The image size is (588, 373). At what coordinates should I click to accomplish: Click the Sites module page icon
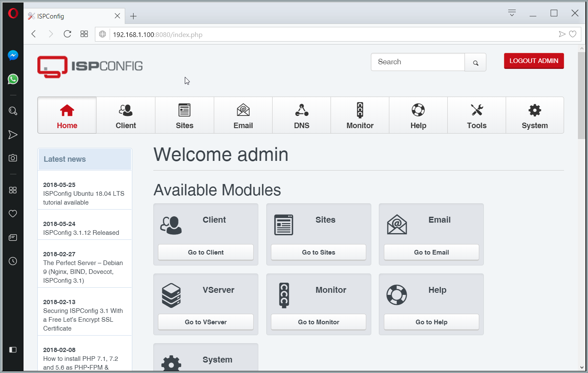[283, 225]
